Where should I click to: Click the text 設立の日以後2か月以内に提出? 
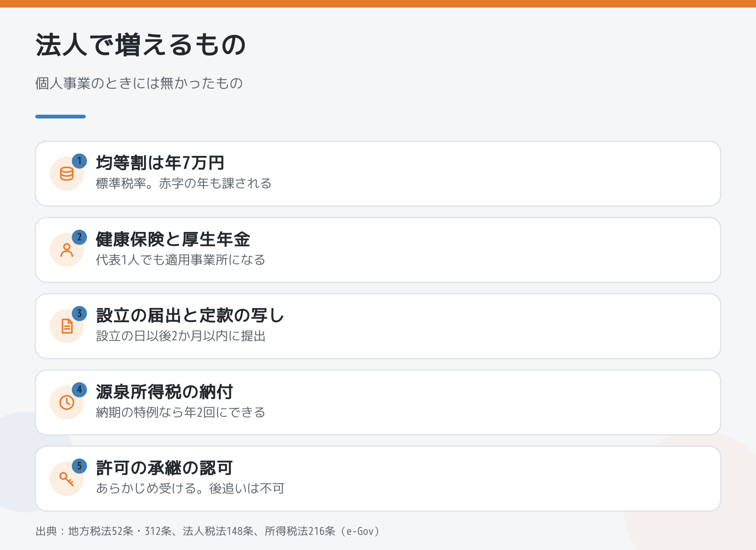point(181,336)
